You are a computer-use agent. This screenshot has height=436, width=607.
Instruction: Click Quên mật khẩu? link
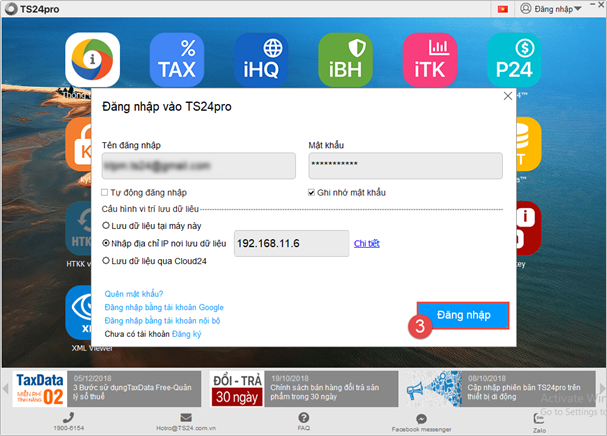tap(134, 294)
